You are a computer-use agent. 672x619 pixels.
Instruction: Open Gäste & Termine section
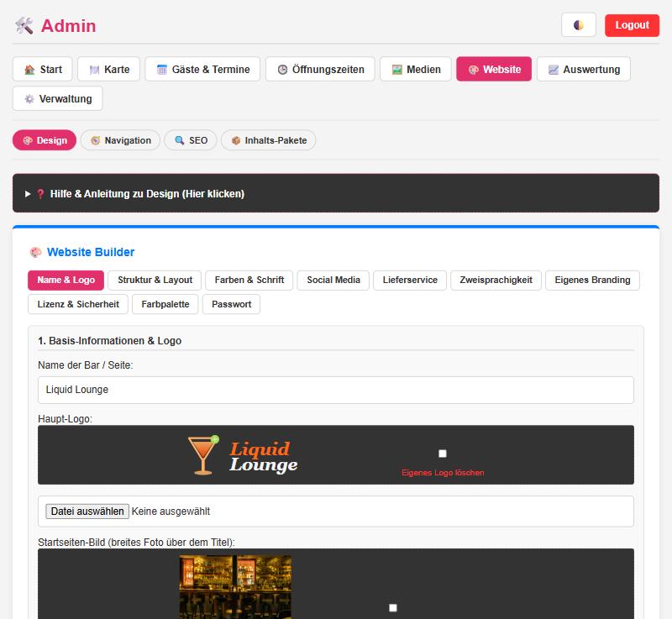tap(202, 69)
